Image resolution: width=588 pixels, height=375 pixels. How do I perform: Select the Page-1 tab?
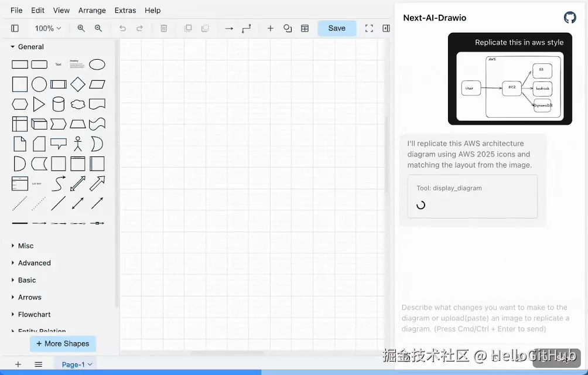tap(77, 364)
